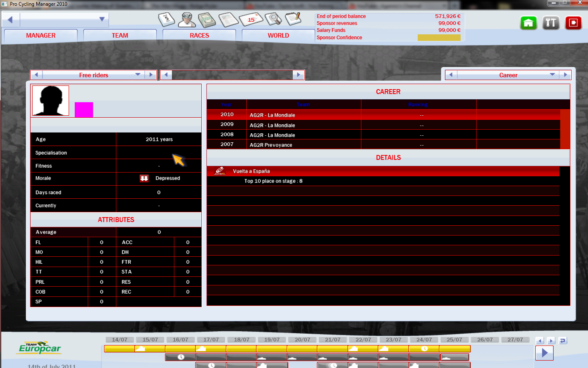This screenshot has height=368, width=588.
Task: Open the calendar icon in top toolbar
Action: 166,19
